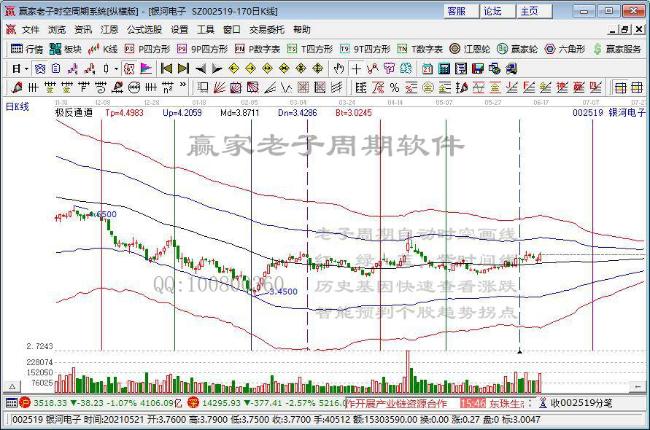The height and width of the screenshot is (430, 650).
Task: Expand the toolbar overflow chevron (»)
Action: (183, 85)
